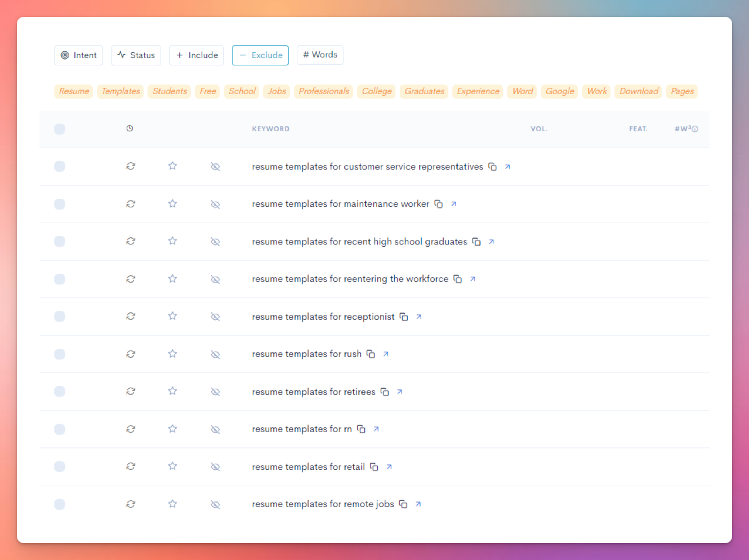Select the 'College' word tag
749x560 pixels.
point(377,91)
